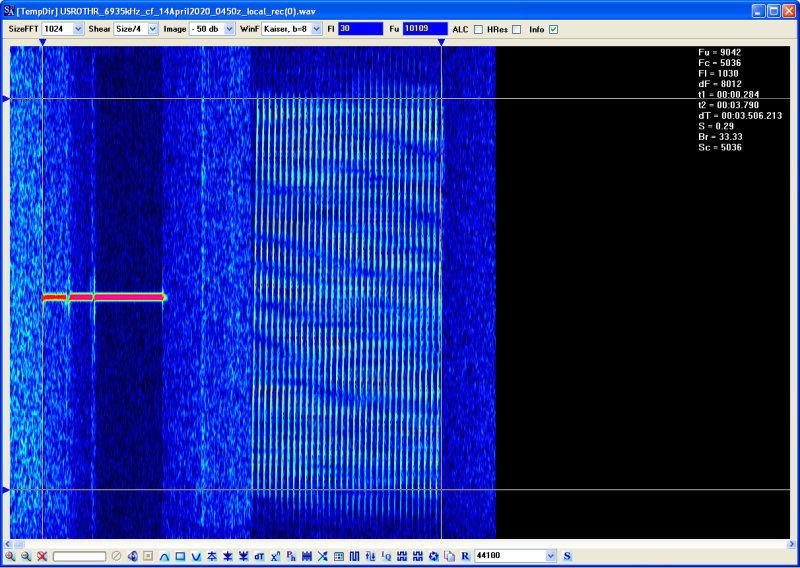
Task: Open the Image -50 db dropdown
Action: click(x=229, y=29)
